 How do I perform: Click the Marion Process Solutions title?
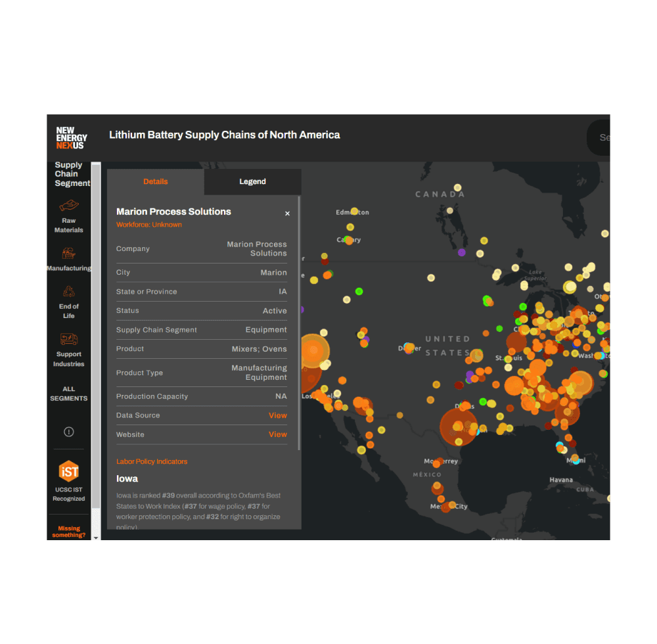(x=173, y=212)
